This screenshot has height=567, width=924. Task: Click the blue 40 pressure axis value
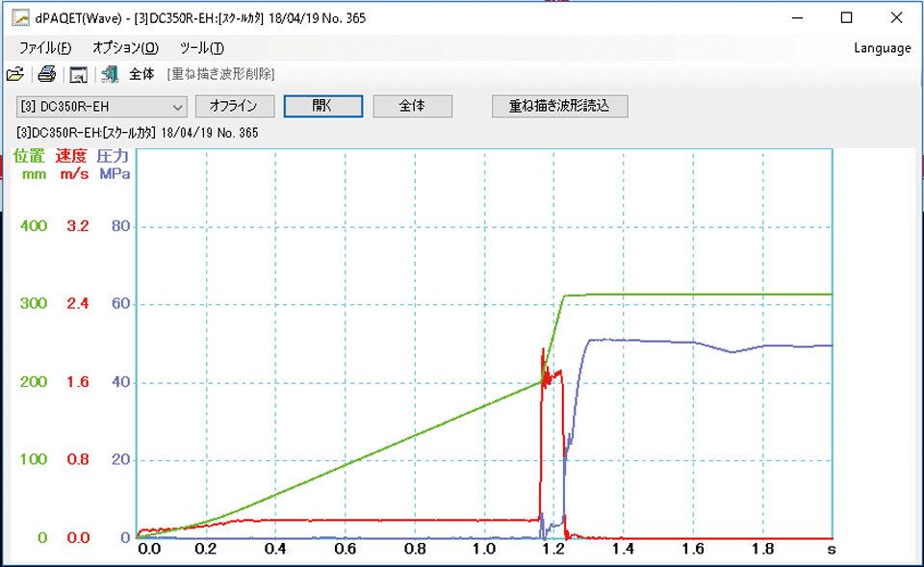tap(121, 382)
